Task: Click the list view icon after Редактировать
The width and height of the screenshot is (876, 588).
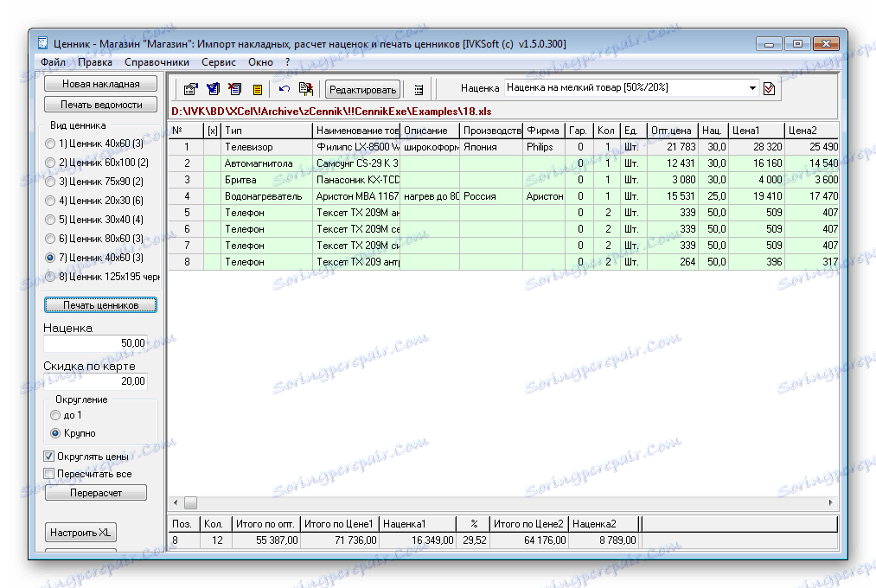Action: [x=419, y=89]
